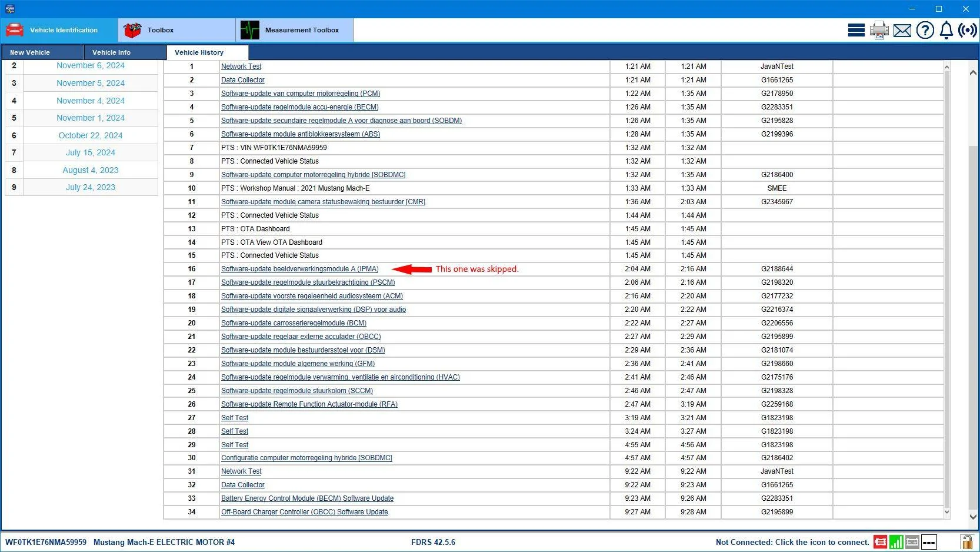Switch to Vehicle Identification tab
The width and height of the screenshot is (980, 552).
(x=59, y=30)
